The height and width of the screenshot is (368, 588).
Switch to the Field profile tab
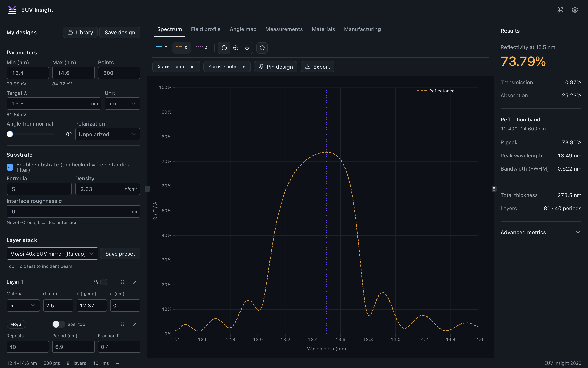(206, 29)
